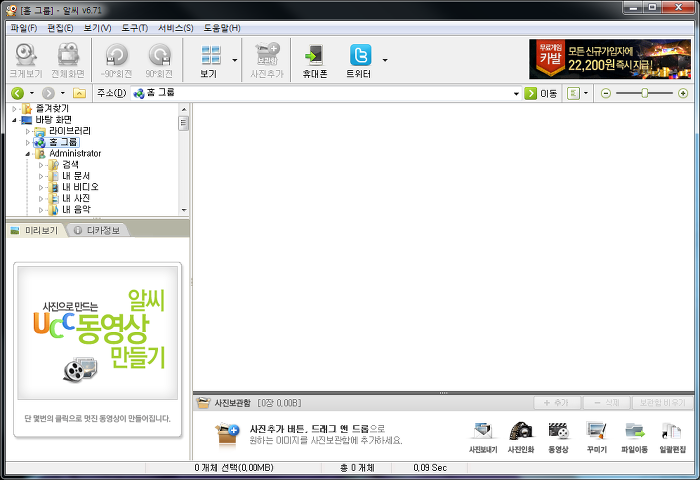Switch to the 미리보기 tab
Viewport: 700px width, 480px height.
click(36, 230)
